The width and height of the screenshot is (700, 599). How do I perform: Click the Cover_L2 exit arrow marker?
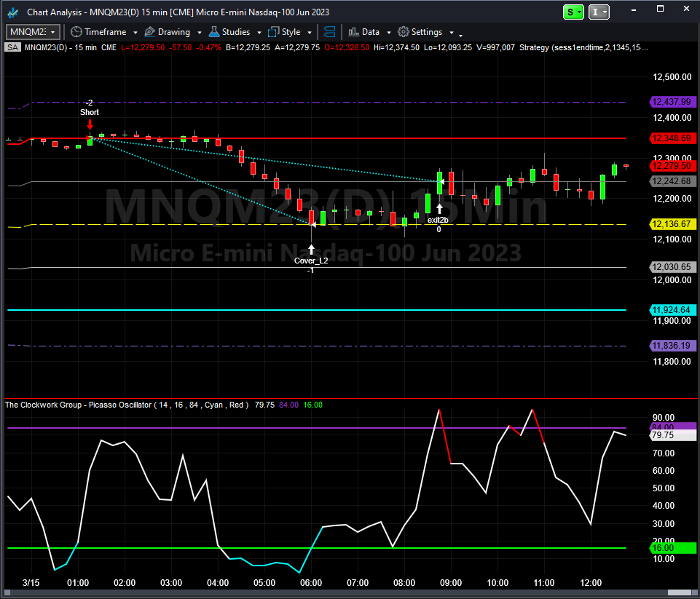311,249
